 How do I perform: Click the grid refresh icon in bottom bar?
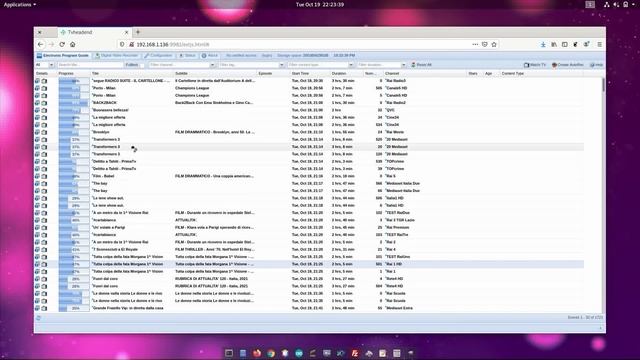point(39,318)
